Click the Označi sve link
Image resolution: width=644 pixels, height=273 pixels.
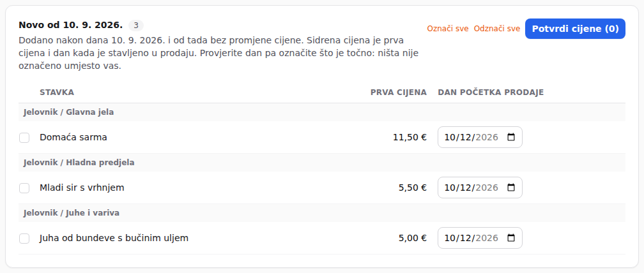(448, 29)
